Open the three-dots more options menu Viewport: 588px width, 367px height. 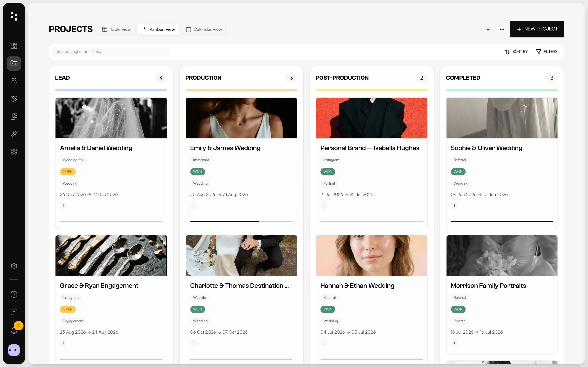point(502,29)
